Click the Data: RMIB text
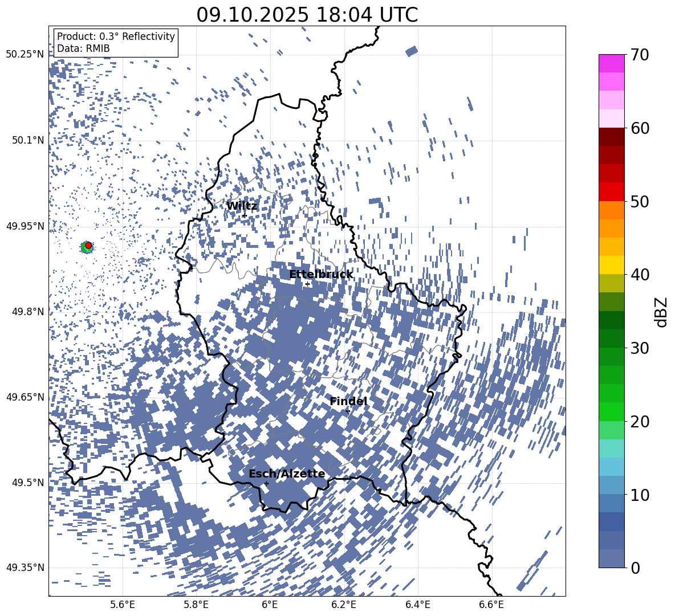This screenshot has width=675, height=616. point(83,48)
